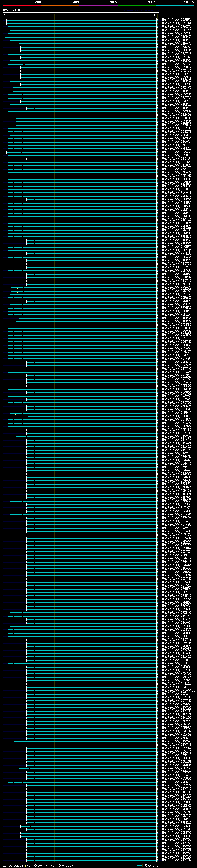Image resolution: width=197 pixels, height=868 pixels.
Task: Select the UniRef100_A5HSG6 label
Action: (x=176, y=491)
